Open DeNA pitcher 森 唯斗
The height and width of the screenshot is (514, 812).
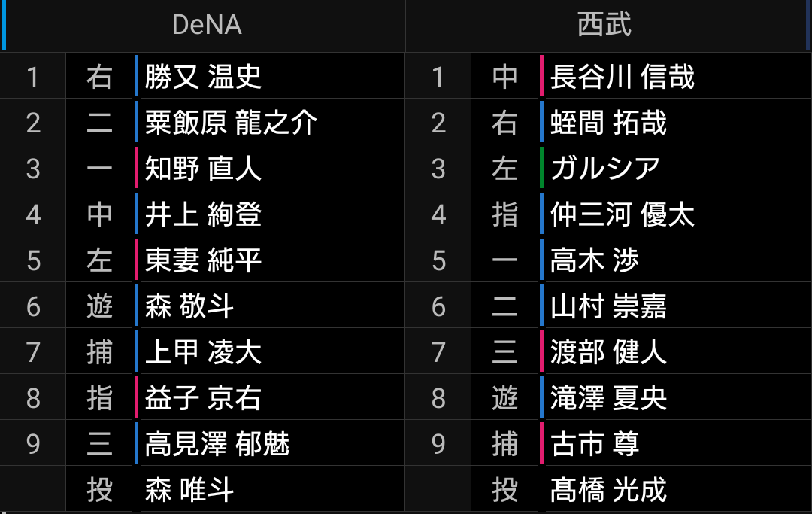pos(189,490)
